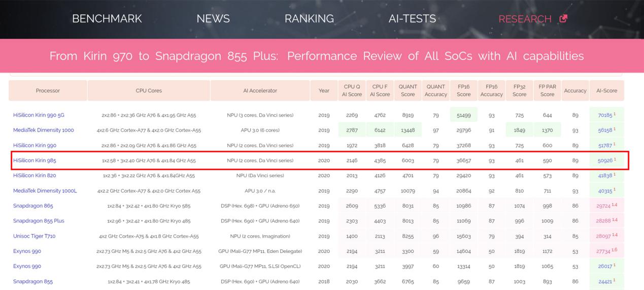Open the Exynos 990 Eden Delegate row link

[27, 251]
